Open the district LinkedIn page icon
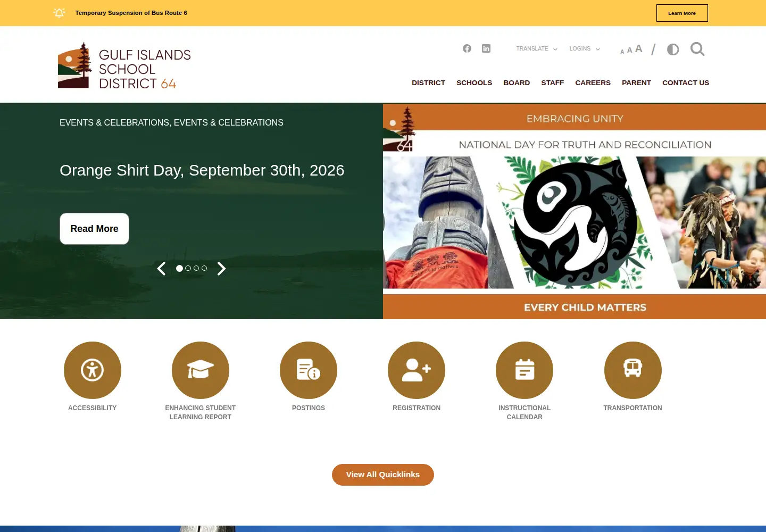This screenshot has height=532, width=766. pyautogui.click(x=486, y=48)
